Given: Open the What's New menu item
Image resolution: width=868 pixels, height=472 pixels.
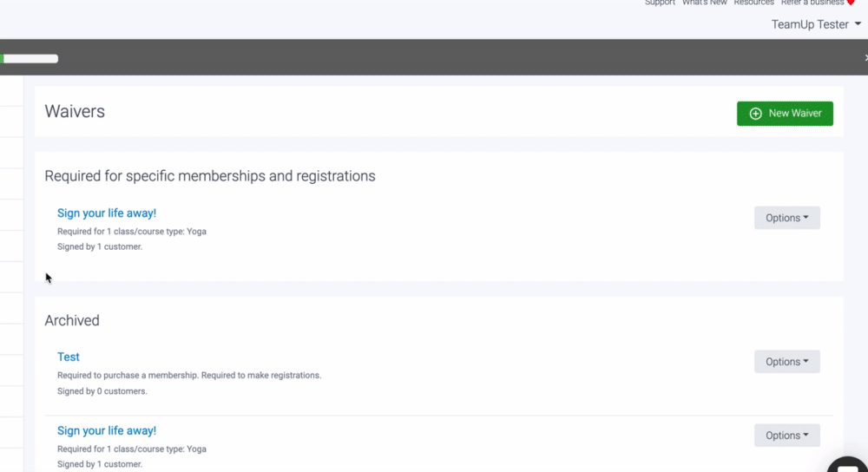Looking at the screenshot, I should [705, 3].
